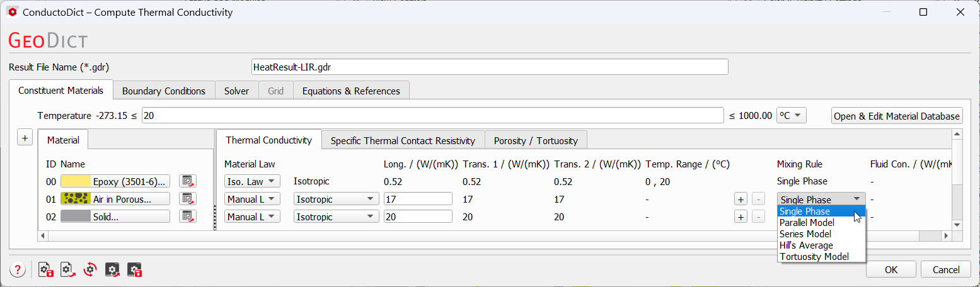The image size is (980, 287).
Task: Open the Porosity / Tortuosity tab
Action: point(536,140)
